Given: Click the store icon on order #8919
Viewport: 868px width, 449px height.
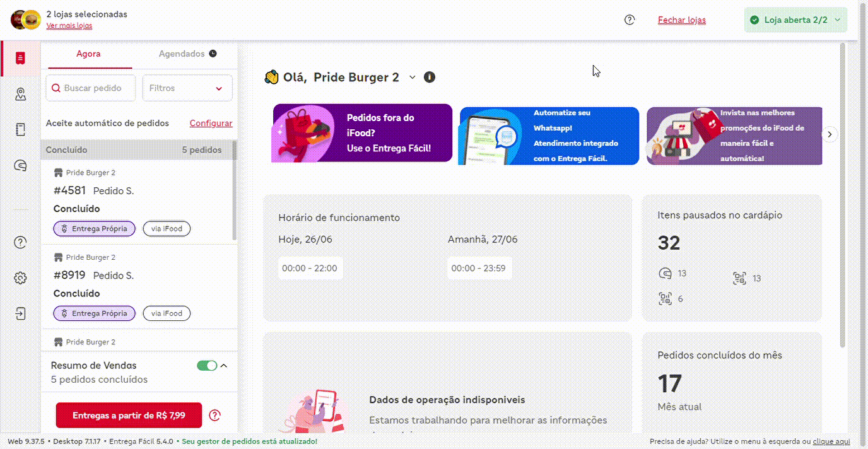Looking at the screenshot, I should click(x=59, y=257).
